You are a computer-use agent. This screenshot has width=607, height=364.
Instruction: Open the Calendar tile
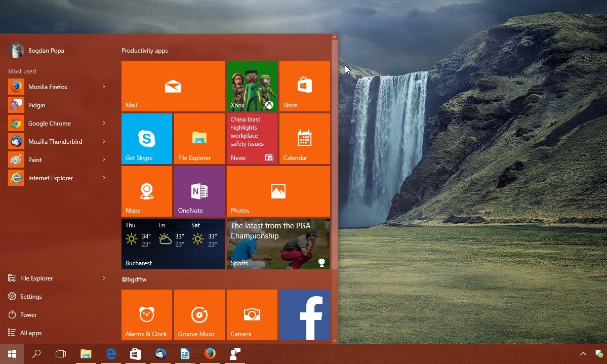click(305, 139)
